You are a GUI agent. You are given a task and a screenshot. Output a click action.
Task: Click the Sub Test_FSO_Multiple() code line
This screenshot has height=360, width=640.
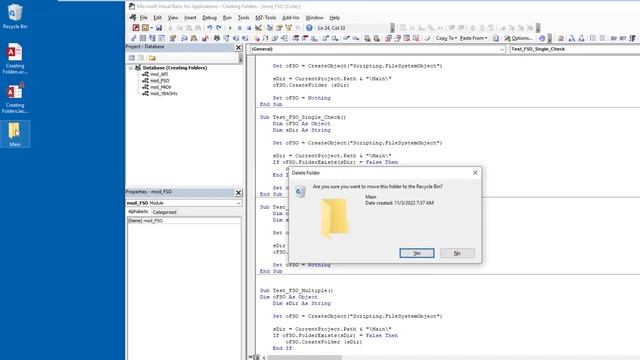pyautogui.click(x=296, y=291)
